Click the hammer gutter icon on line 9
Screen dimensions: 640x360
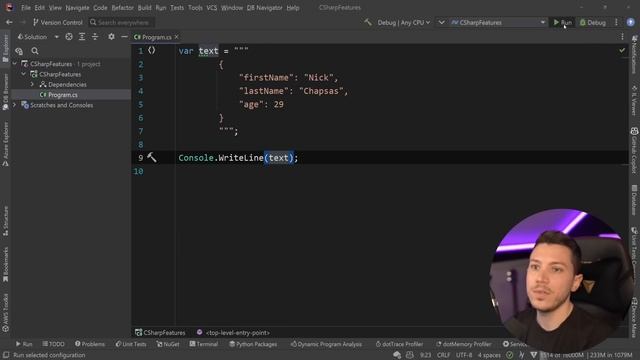point(151,157)
